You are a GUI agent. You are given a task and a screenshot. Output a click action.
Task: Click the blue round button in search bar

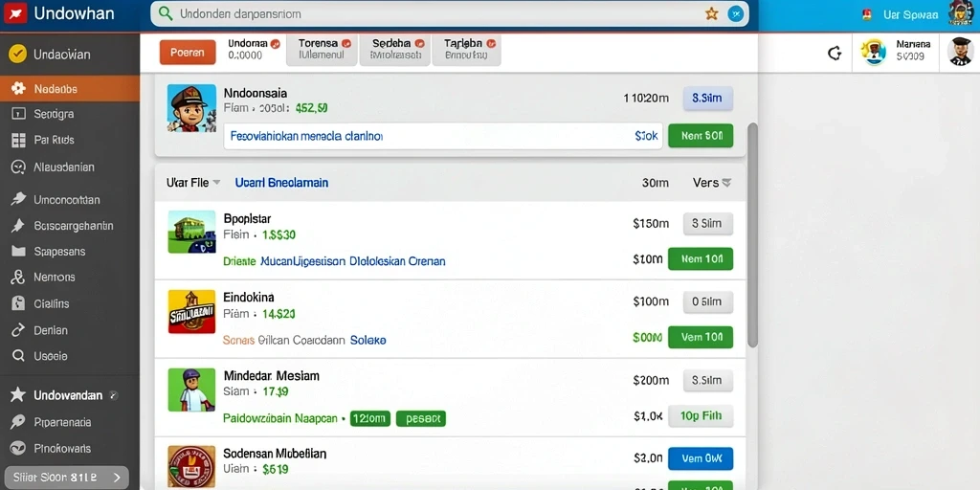pos(736,13)
